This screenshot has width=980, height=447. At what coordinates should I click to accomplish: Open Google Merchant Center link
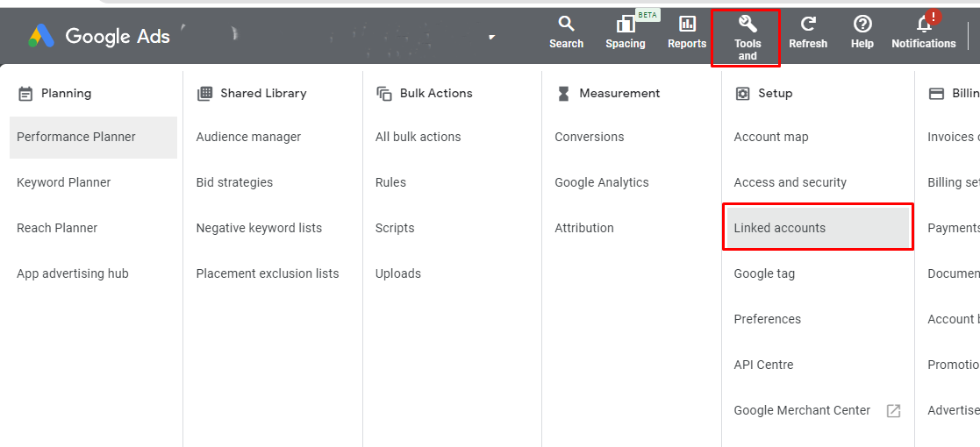pyautogui.click(x=802, y=410)
